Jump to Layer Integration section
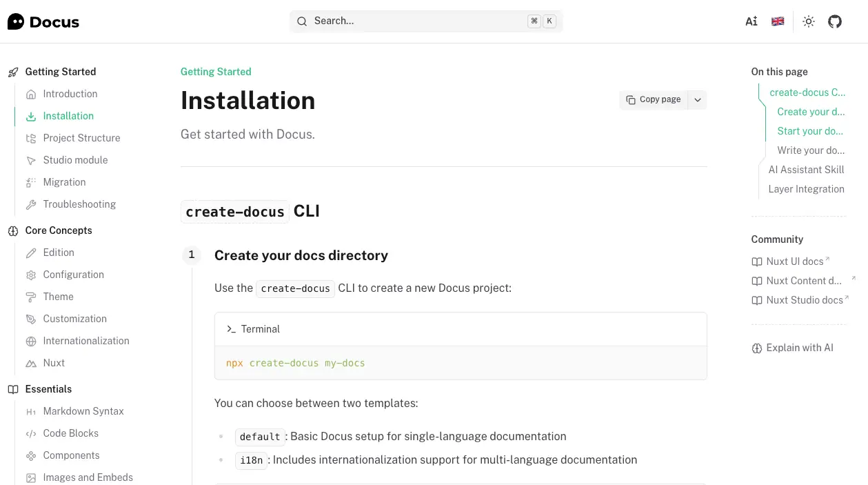This screenshot has height=485, width=868. [806, 189]
